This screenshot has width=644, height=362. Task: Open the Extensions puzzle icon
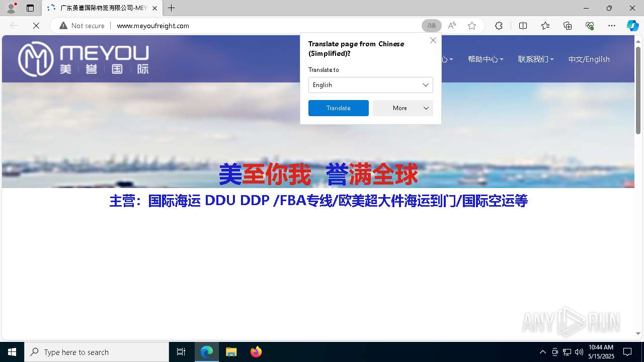pyautogui.click(x=499, y=26)
